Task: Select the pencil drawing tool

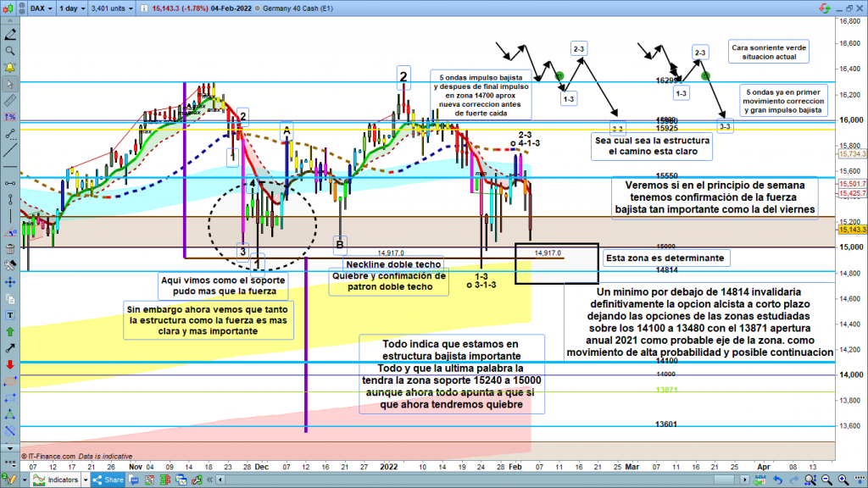Action: [x=9, y=36]
